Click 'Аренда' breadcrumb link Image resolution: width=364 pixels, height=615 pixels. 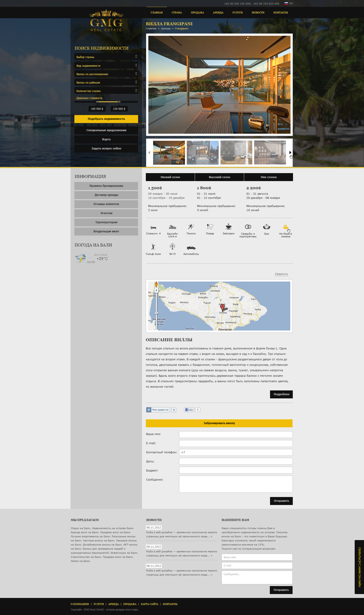(x=166, y=28)
